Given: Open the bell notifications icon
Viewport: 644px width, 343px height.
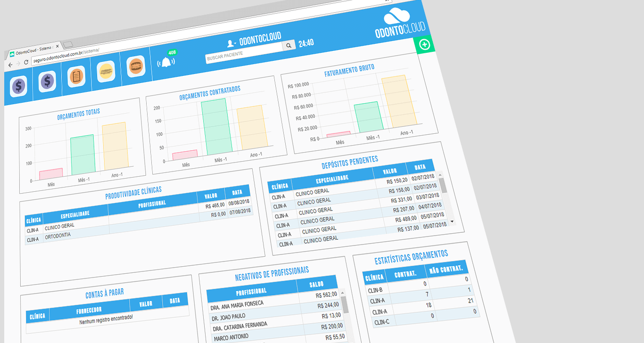Looking at the screenshot, I should tap(165, 62).
